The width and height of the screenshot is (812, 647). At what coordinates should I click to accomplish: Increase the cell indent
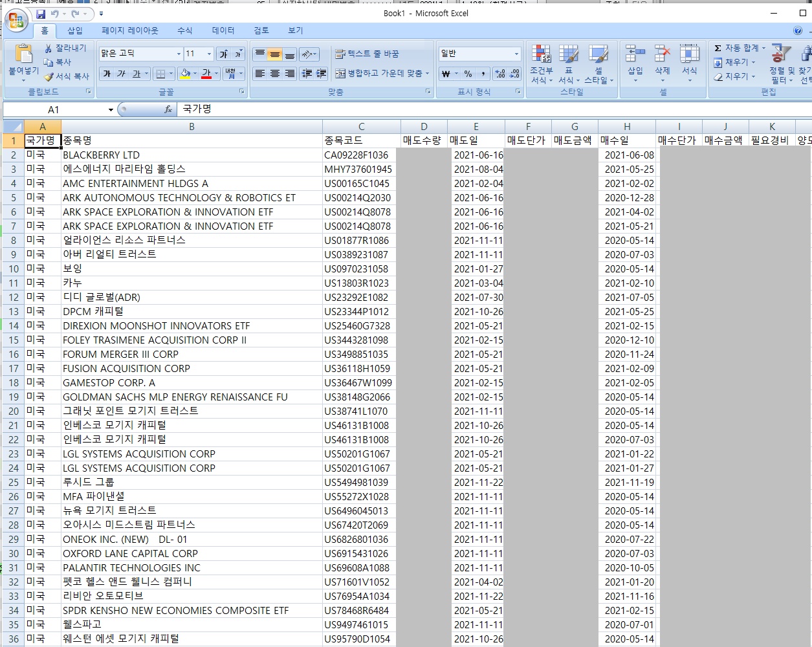pyautogui.click(x=321, y=74)
